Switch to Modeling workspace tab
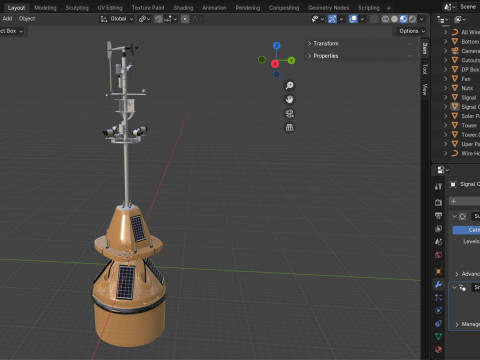Screen dimensions: 480x360 click(45, 8)
